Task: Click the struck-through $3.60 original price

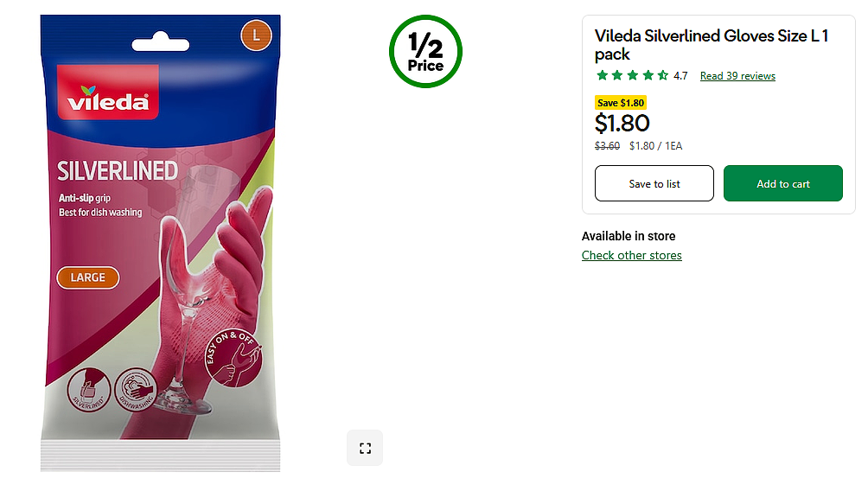Action: tap(607, 146)
